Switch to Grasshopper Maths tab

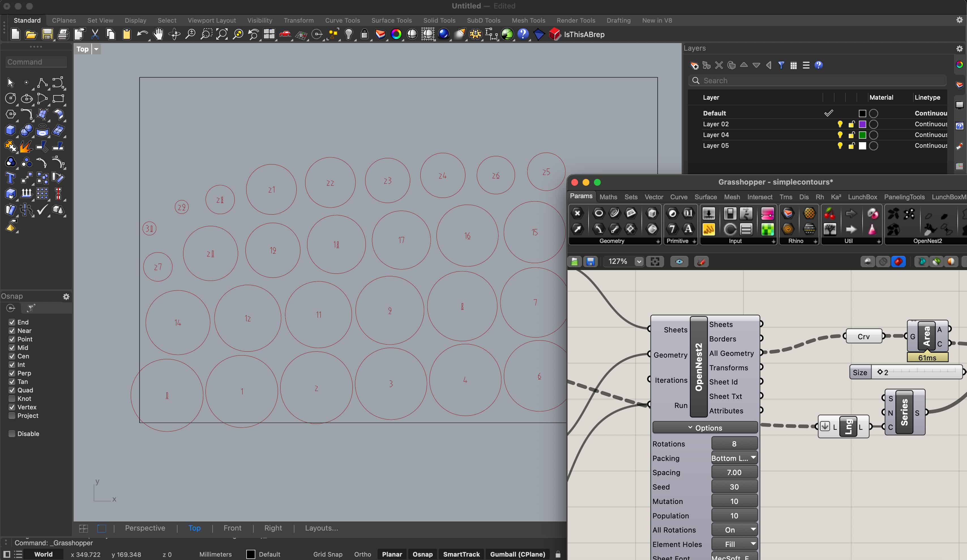pyautogui.click(x=608, y=197)
